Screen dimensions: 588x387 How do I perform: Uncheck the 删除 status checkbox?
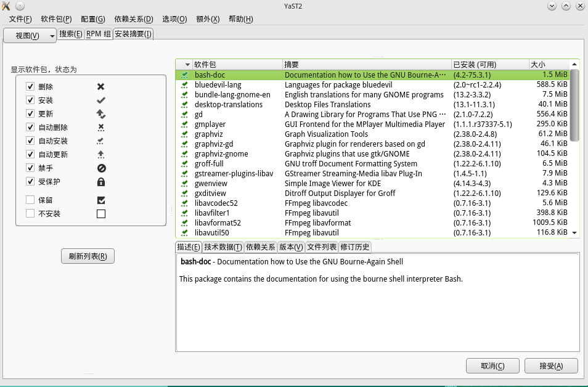30,87
